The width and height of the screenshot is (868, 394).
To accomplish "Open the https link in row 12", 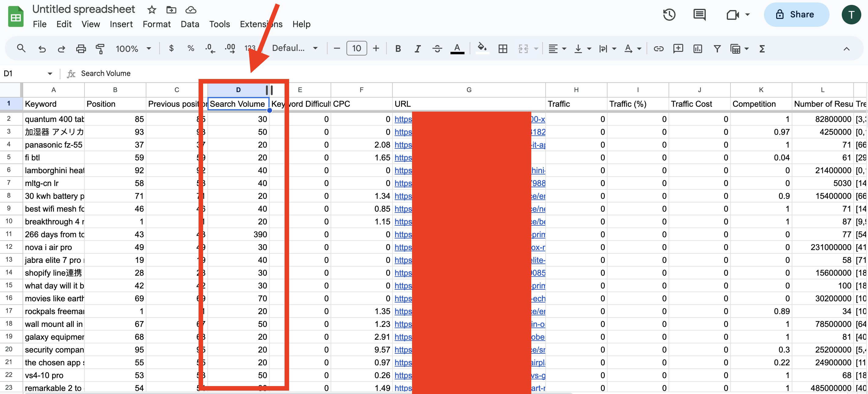I will [x=403, y=247].
